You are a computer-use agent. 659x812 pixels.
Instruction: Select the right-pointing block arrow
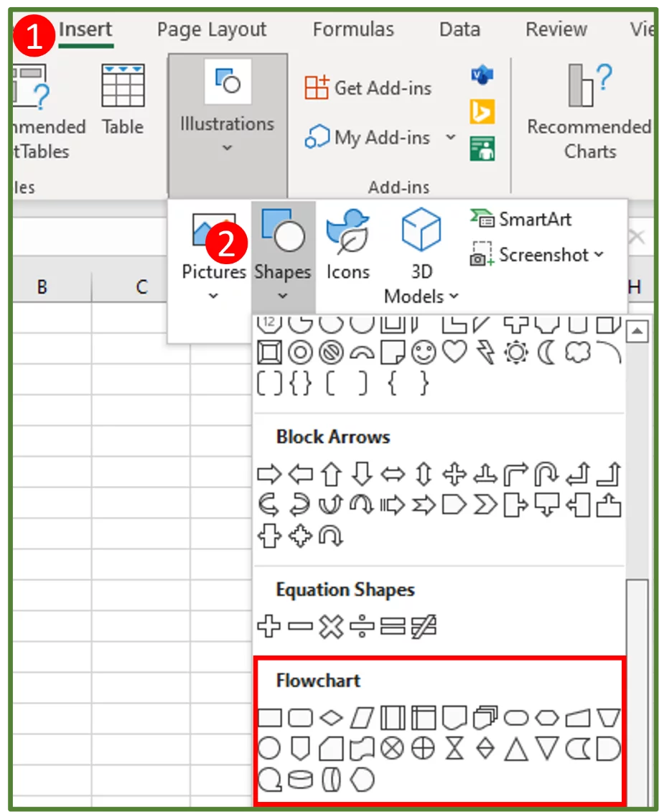click(270, 475)
